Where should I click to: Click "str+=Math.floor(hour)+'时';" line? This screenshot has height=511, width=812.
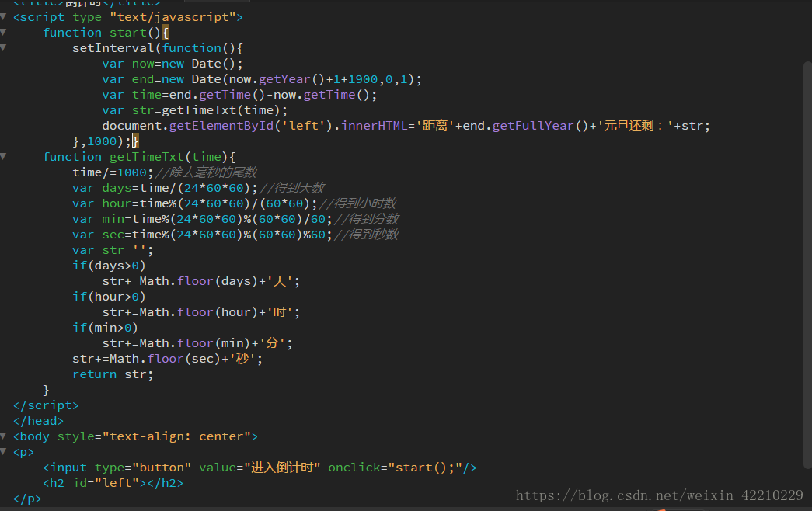[201, 312]
